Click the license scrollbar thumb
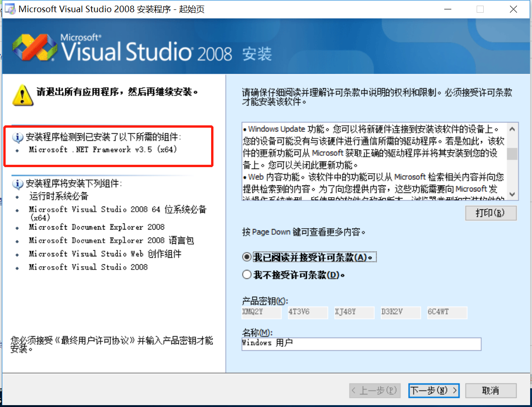Screen dimensions: 532x407 point(512,154)
